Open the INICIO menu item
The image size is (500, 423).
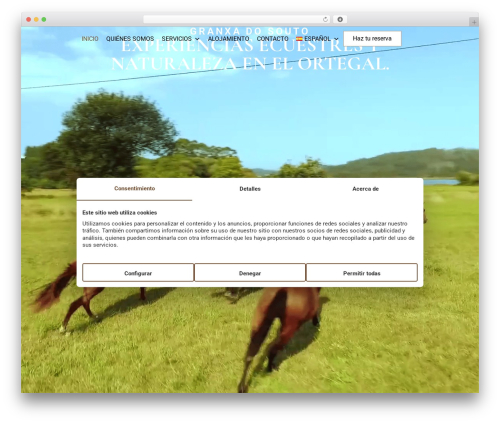(90, 39)
